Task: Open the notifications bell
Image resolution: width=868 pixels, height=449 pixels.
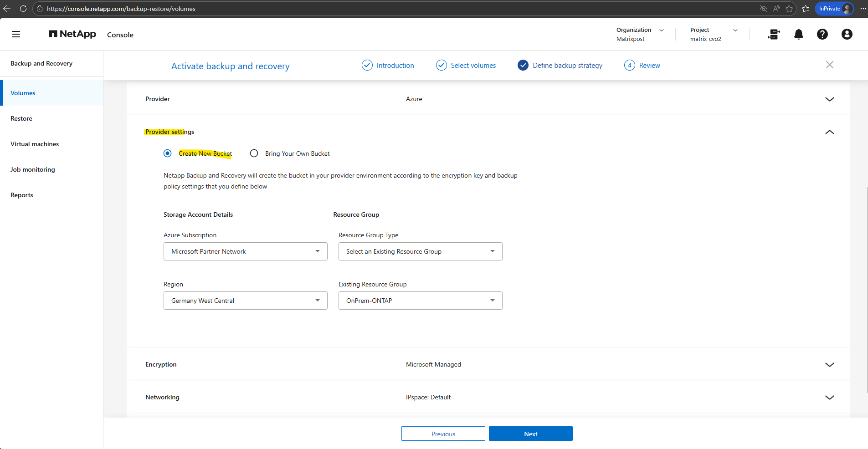Action: [798, 34]
